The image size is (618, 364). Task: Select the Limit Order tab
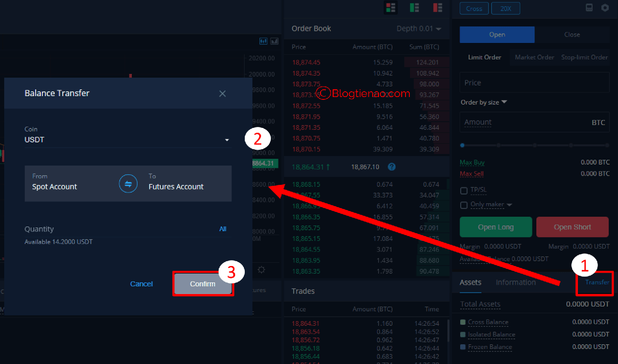coord(484,57)
